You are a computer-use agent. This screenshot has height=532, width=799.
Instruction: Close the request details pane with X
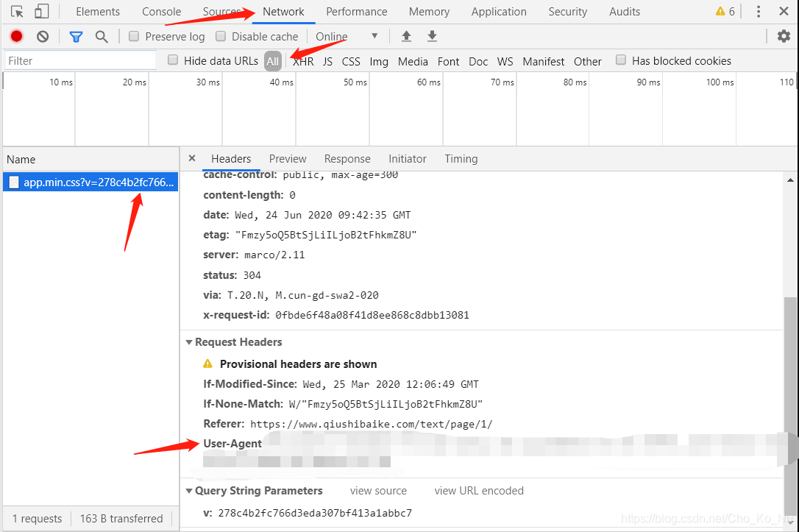point(191,158)
